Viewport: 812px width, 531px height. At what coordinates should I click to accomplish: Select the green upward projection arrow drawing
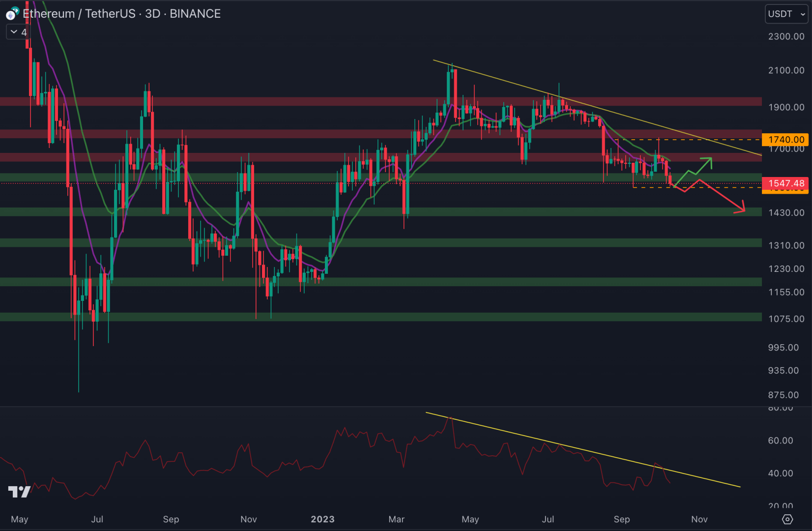[x=693, y=171]
